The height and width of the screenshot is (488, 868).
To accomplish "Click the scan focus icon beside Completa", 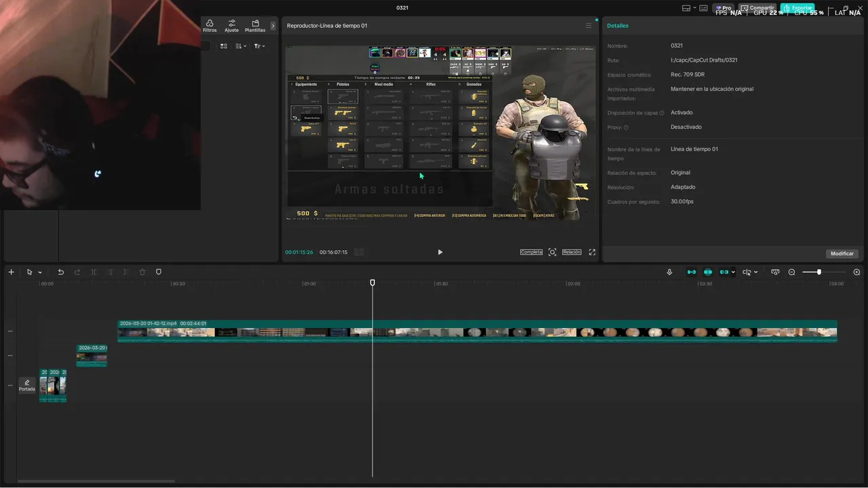I will [x=552, y=252].
